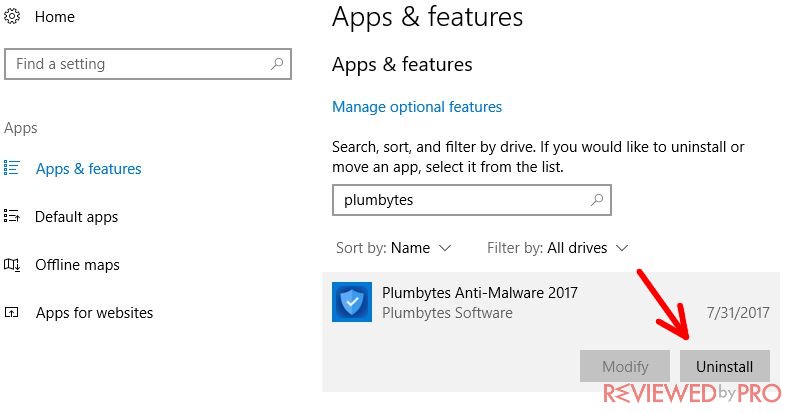Viewport: 794px width, 413px height.
Task: Click the Home gear icon
Action: click(x=12, y=16)
